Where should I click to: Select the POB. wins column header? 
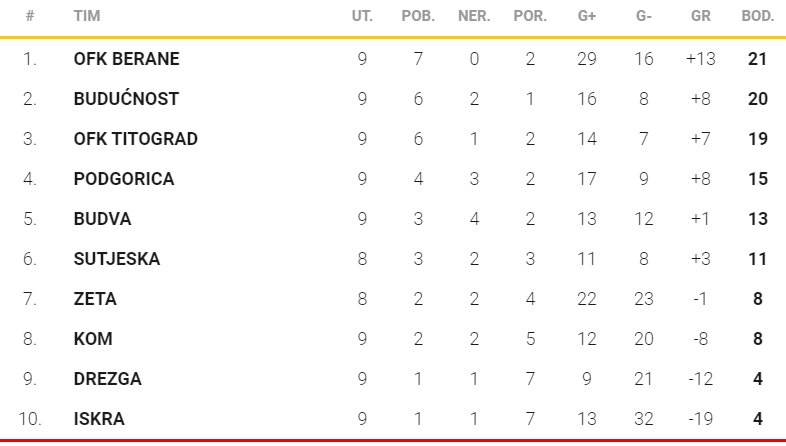pyautogui.click(x=418, y=17)
